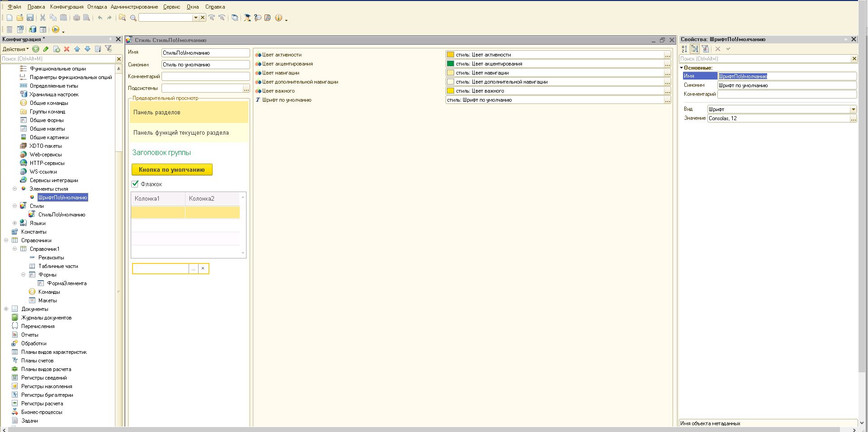Click the Update database configuration icon
The height and width of the screenshot is (432, 868).
pyautogui.click(x=33, y=29)
